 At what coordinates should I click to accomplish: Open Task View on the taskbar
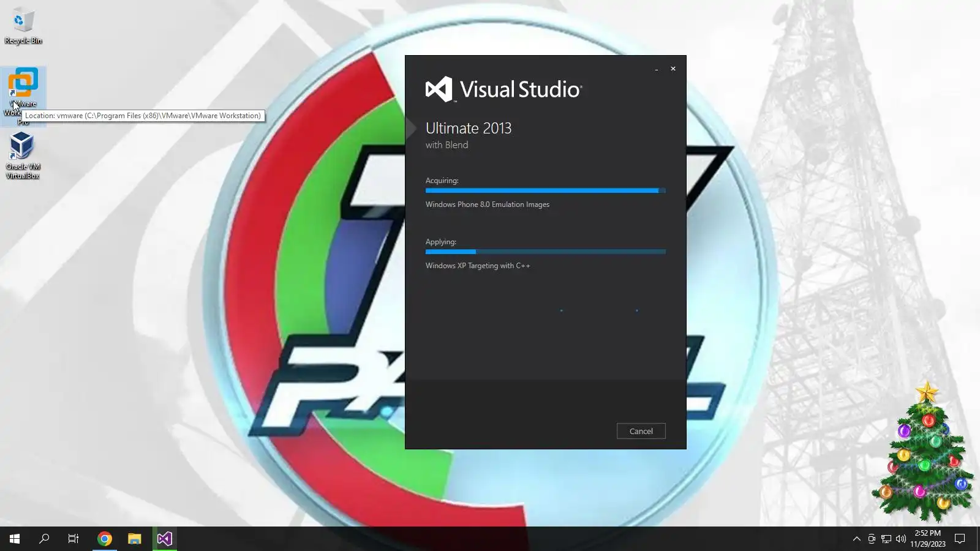click(73, 539)
